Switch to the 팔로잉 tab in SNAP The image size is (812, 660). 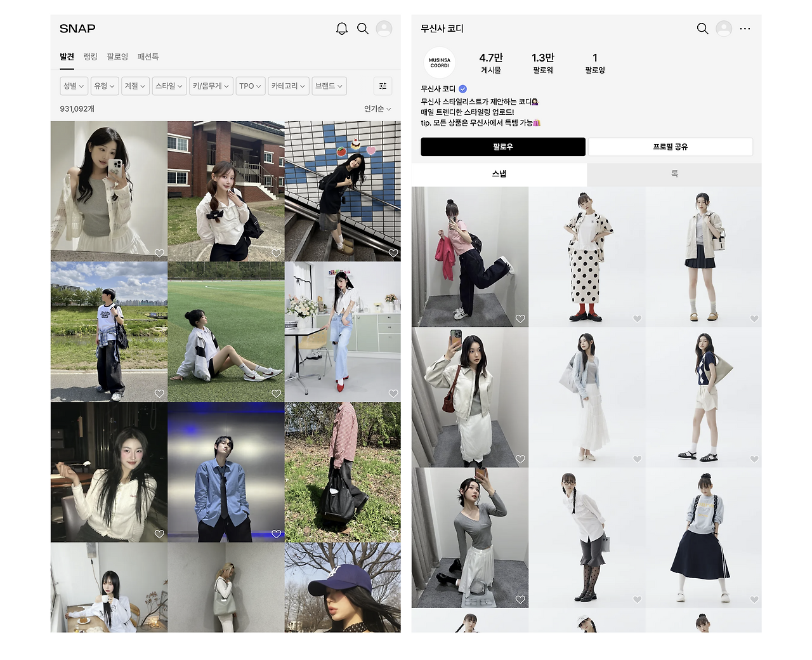pos(117,57)
